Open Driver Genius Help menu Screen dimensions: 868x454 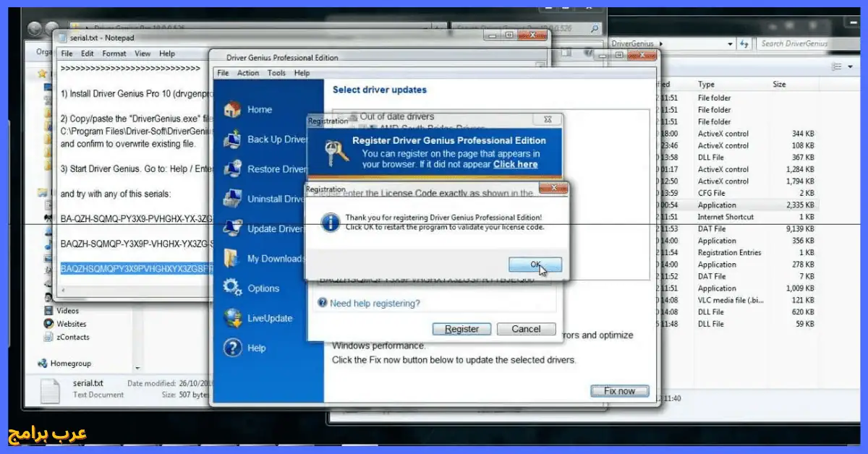302,73
